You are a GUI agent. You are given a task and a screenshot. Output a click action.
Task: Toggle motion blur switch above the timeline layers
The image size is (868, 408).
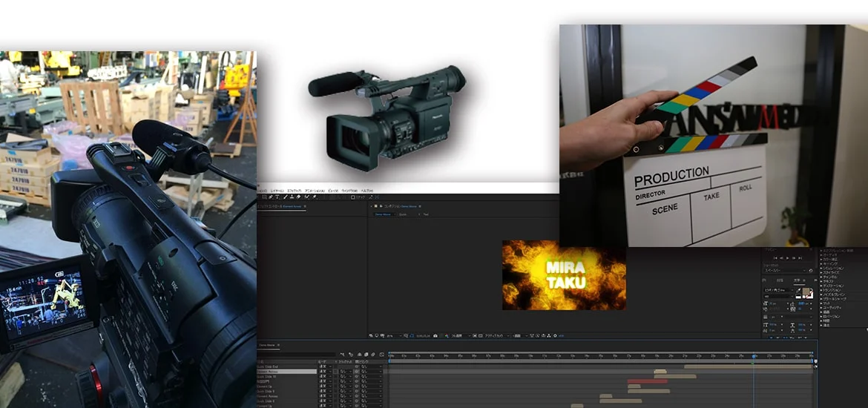[x=366, y=355]
